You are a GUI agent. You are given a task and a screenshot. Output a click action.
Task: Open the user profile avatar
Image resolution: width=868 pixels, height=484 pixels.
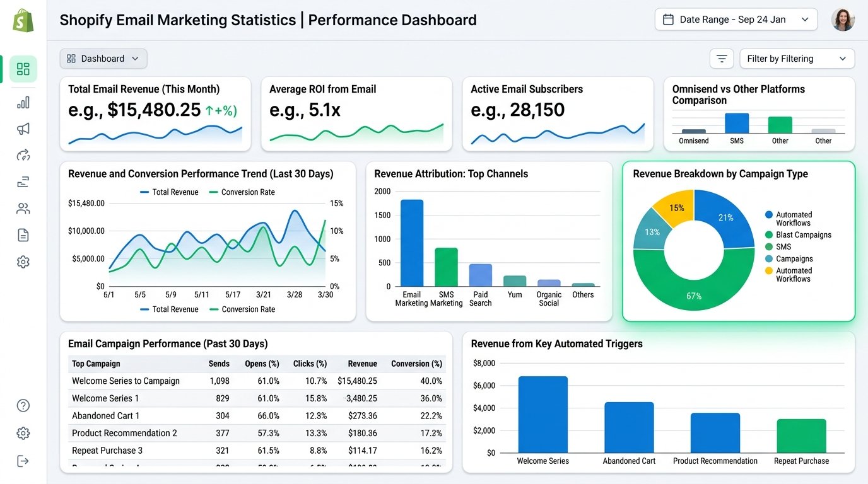point(843,20)
